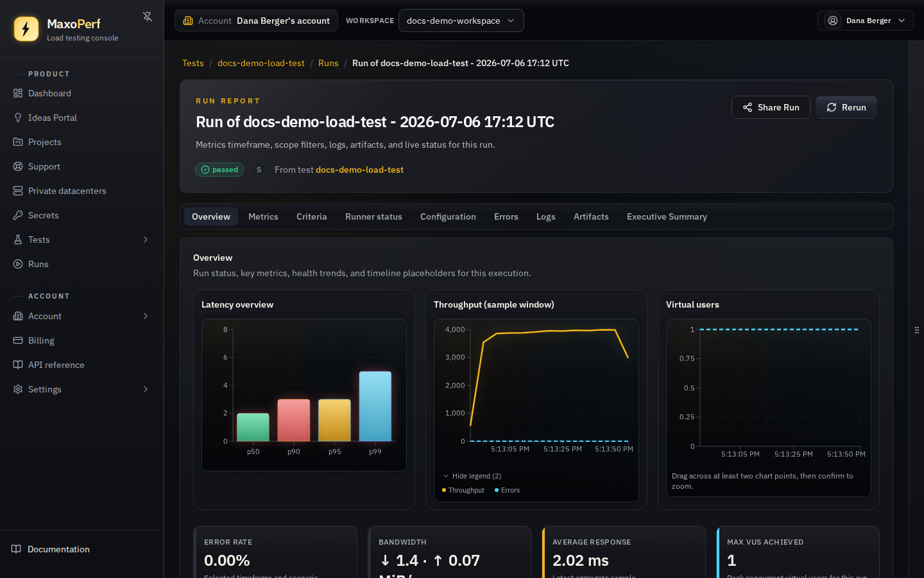Toggle the Throughput legend series
The image size is (924, 578).
463,490
